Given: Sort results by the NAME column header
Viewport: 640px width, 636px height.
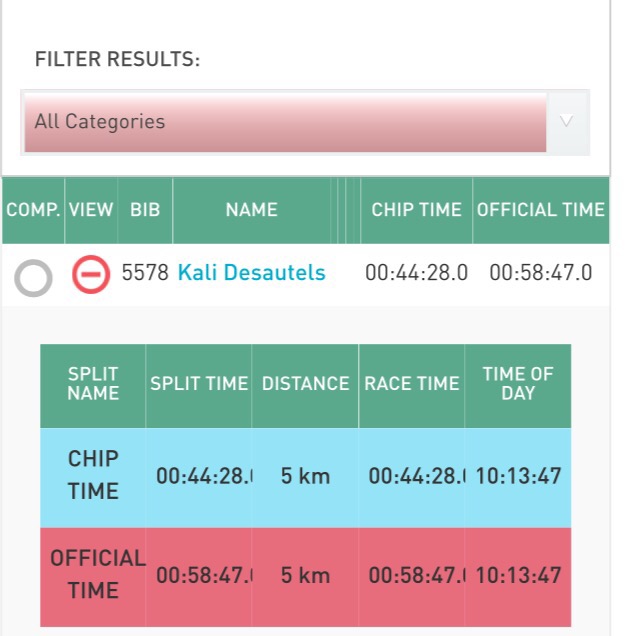Looking at the screenshot, I should pyautogui.click(x=252, y=210).
